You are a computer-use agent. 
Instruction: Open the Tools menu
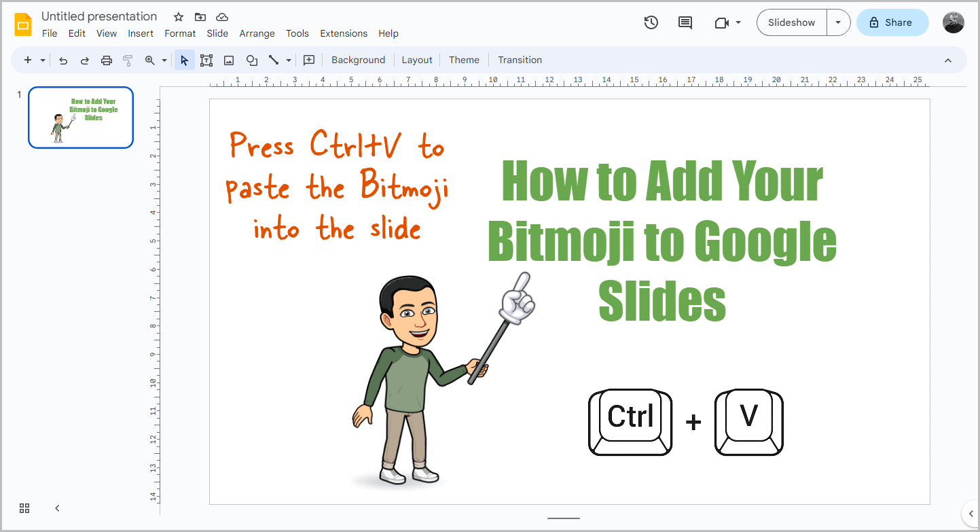[x=297, y=33]
